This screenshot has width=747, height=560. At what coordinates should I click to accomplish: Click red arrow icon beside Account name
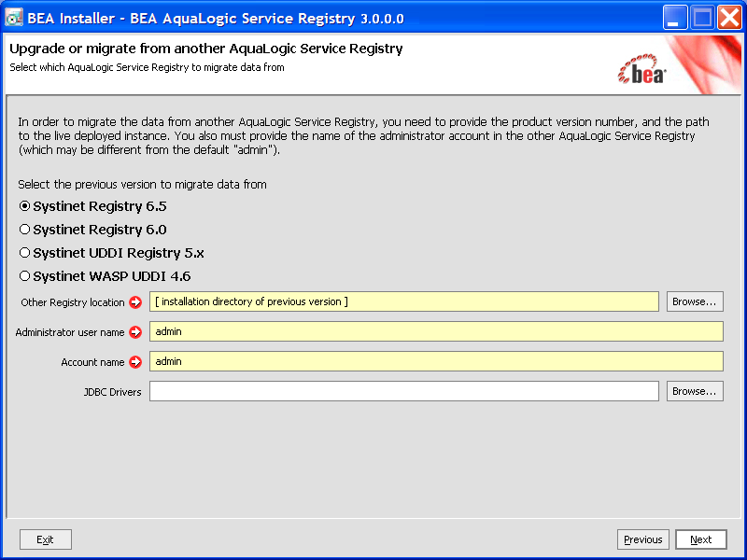tap(135, 362)
